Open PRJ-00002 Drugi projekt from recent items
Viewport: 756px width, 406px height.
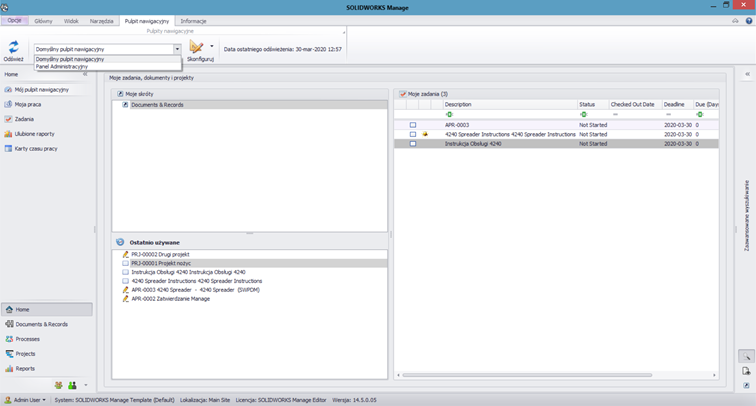pyautogui.click(x=160, y=254)
